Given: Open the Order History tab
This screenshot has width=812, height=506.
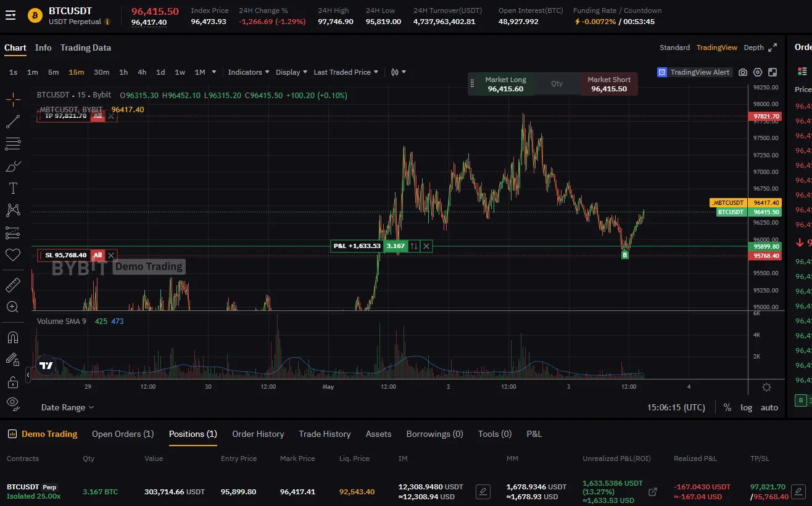Looking at the screenshot, I should 258,434.
